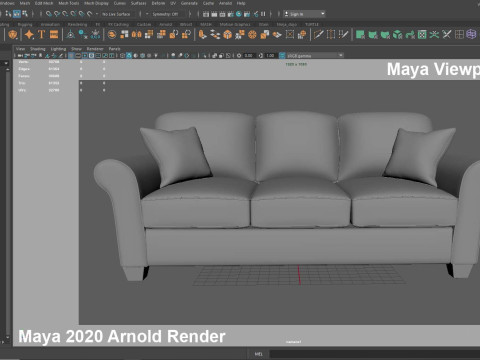Click the orange SVG shelf tool

pos(54,34)
